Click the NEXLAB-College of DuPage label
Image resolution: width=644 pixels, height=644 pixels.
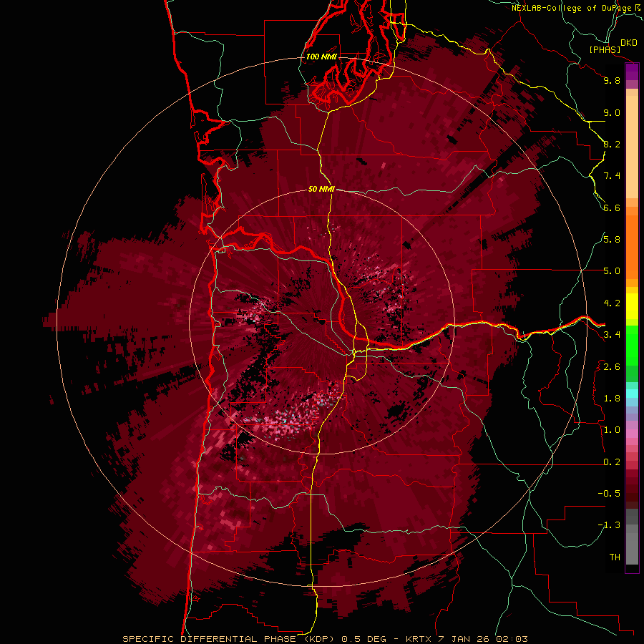tap(573, 8)
